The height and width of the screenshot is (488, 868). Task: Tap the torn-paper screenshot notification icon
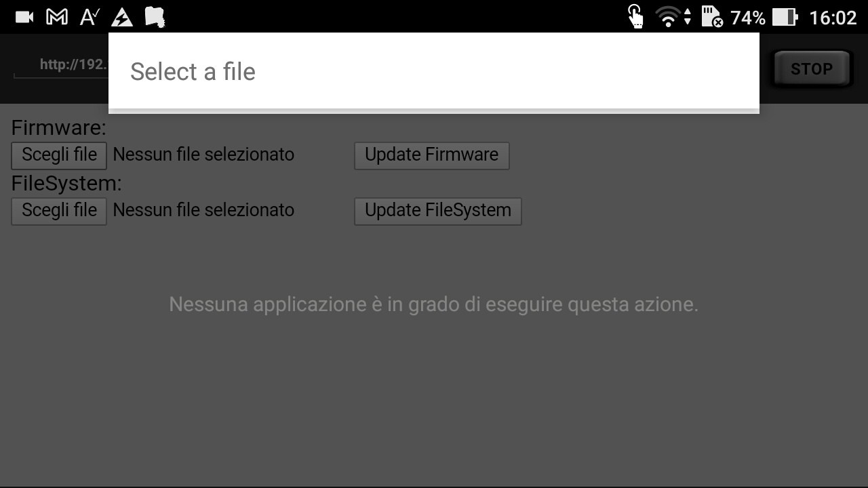pyautogui.click(x=155, y=17)
